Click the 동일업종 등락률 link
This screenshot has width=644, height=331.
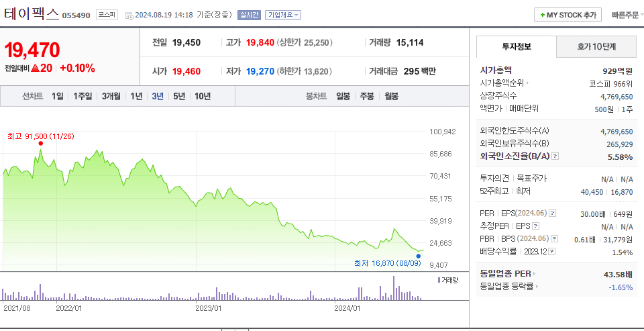click(x=506, y=287)
